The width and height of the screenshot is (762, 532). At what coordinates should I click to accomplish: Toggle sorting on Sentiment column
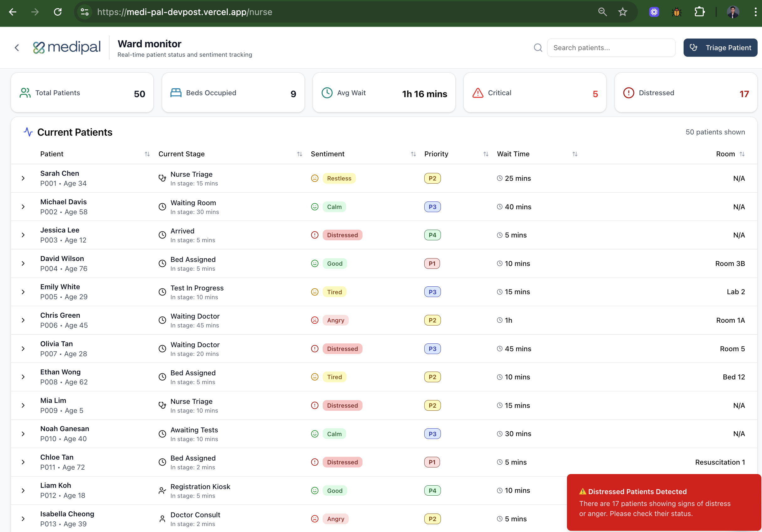click(413, 154)
